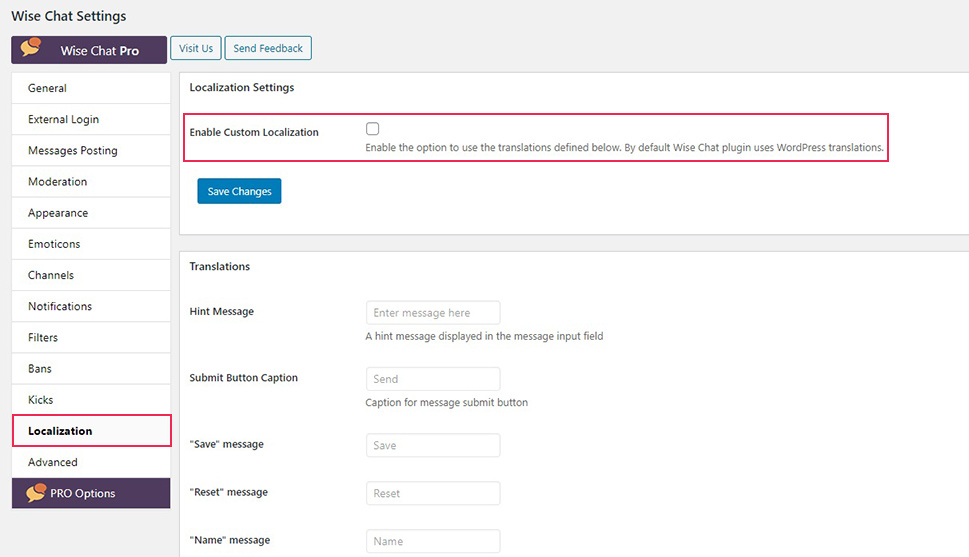Click the Send Feedback button
Viewport: 969px width, 557px height.
point(268,48)
